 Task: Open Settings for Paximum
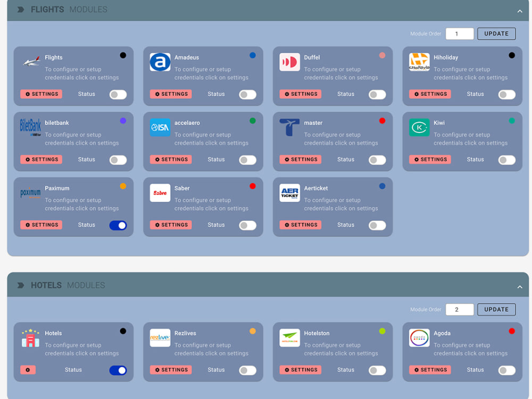[x=41, y=225]
